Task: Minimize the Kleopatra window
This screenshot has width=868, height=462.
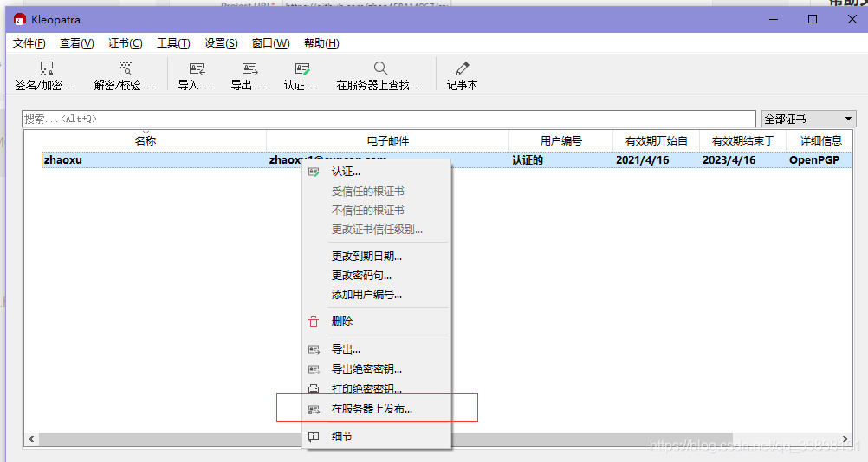Action: pyautogui.click(x=774, y=19)
